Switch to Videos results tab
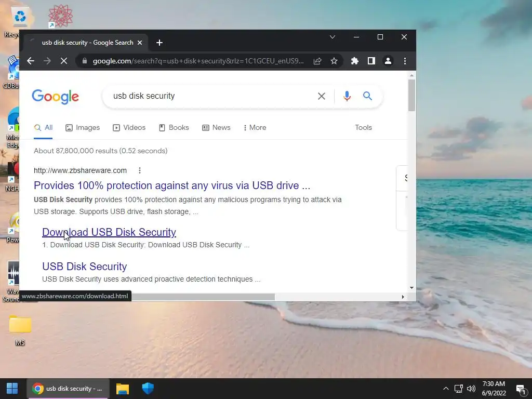Screen dimensions: 532x399 [129, 128]
